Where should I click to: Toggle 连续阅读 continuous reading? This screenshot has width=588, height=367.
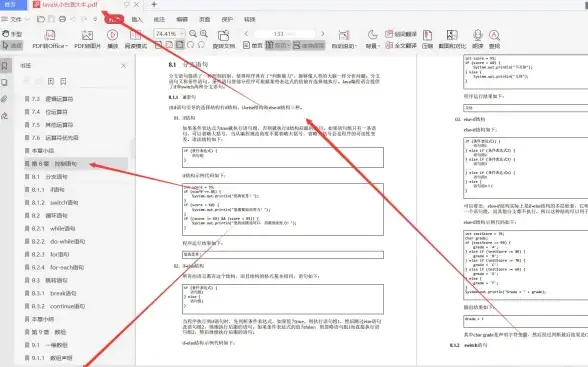coord(309,45)
